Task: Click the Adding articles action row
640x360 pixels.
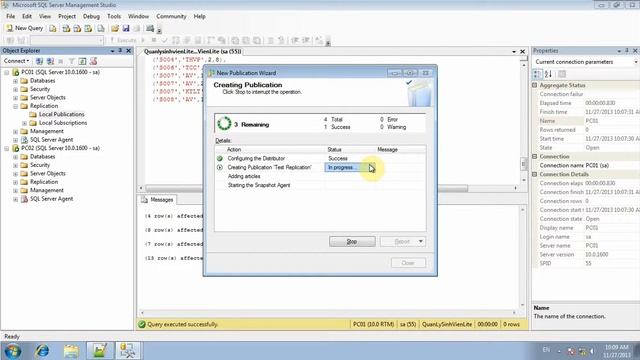Action: pyautogui.click(x=320, y=176)
